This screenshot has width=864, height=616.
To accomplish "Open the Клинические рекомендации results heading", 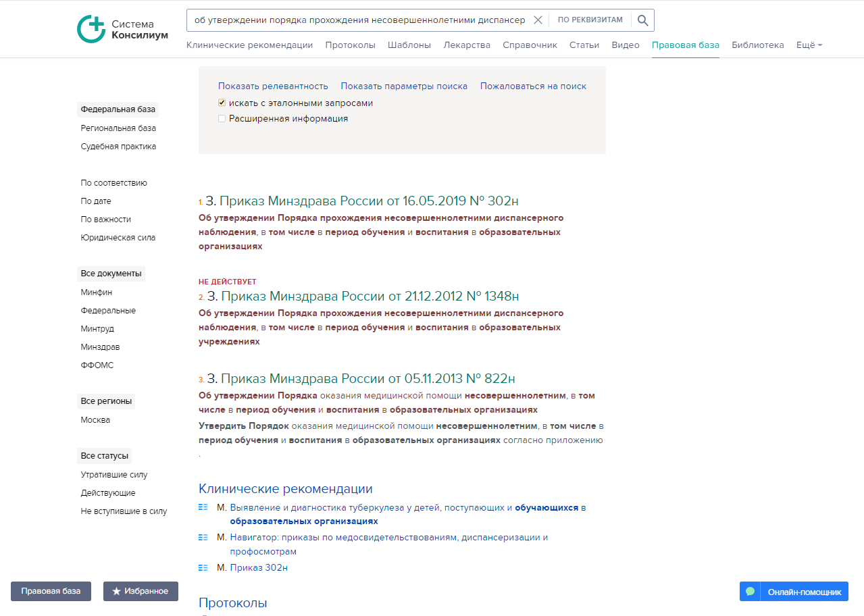I will point(286,488).
